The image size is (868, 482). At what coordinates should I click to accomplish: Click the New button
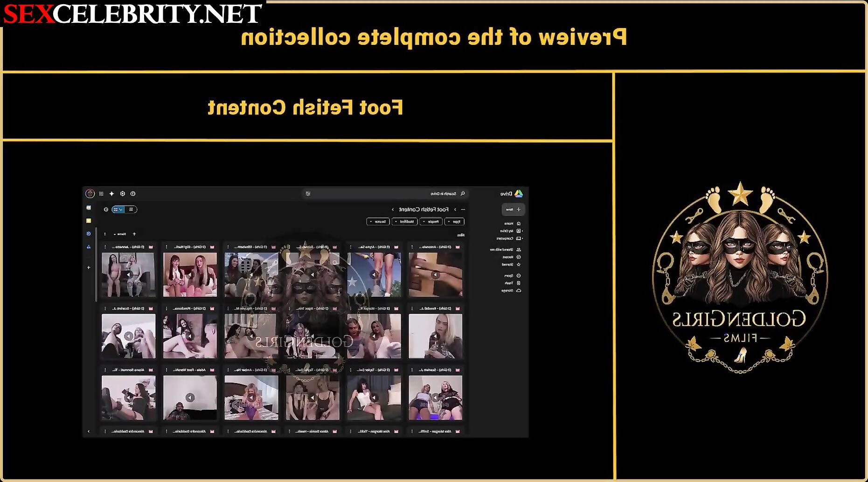point(514,210)
